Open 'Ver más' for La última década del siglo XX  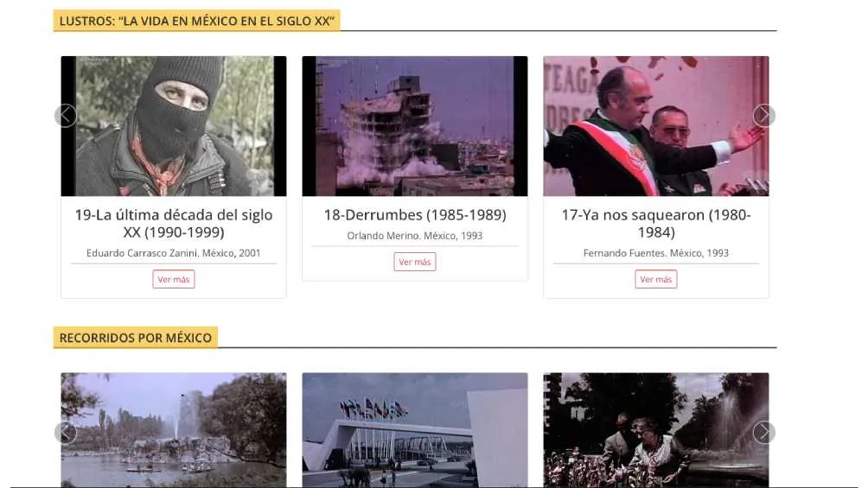click(x=174, y=279)
